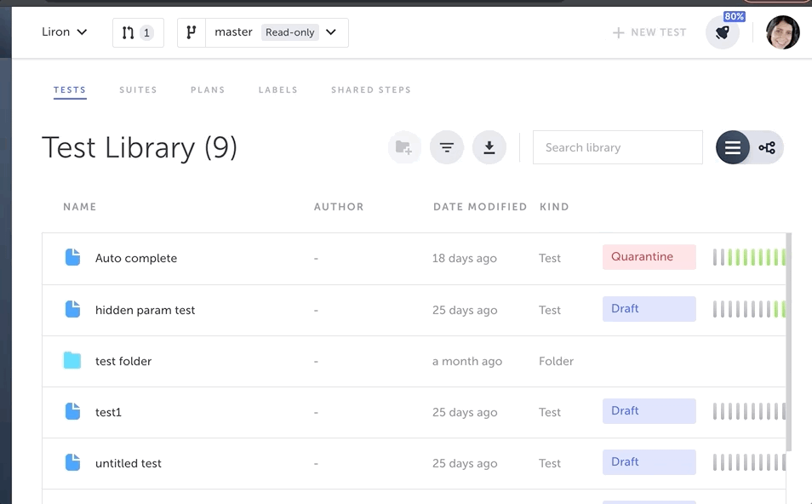Open the Draft status dropdown for test1

[x=649, y=410]
